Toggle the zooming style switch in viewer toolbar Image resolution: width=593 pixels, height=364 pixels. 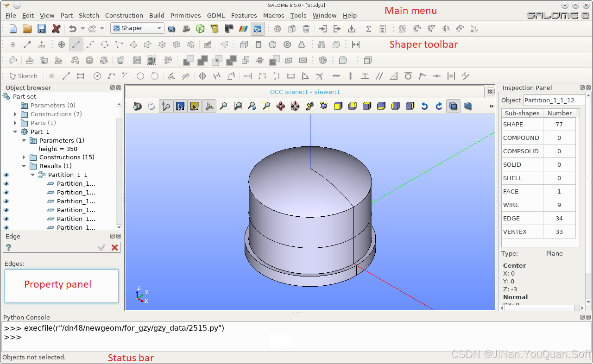click(166, 106)
